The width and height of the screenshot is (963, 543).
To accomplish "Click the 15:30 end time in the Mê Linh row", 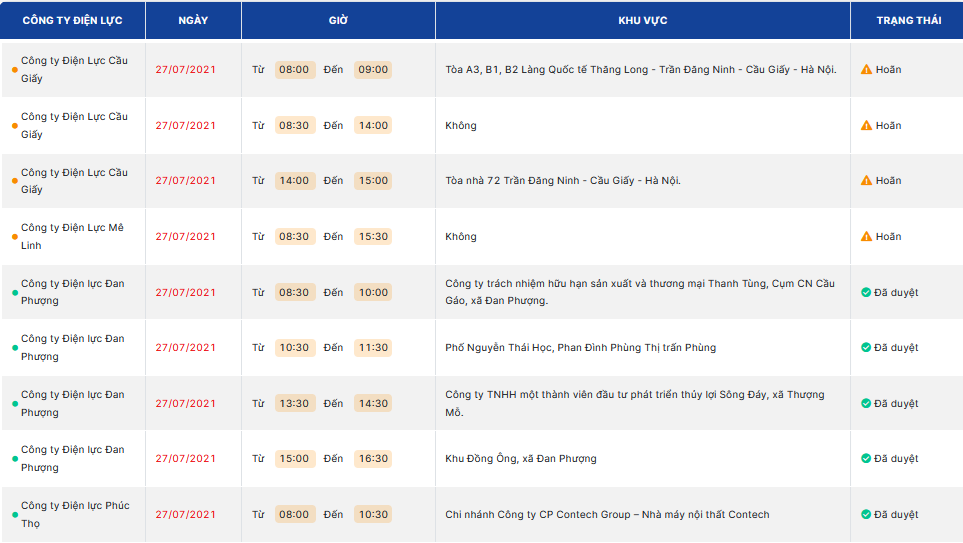I will [373, 236].
